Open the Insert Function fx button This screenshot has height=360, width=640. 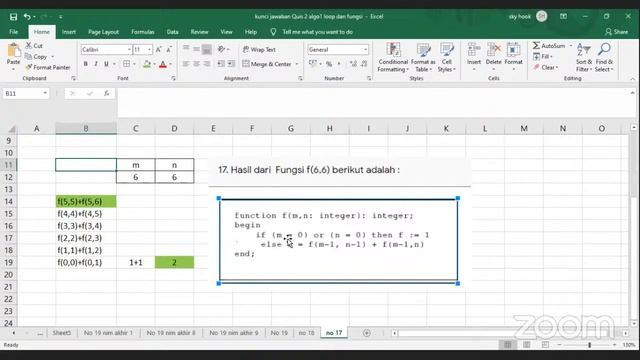(x=107, y=93)
